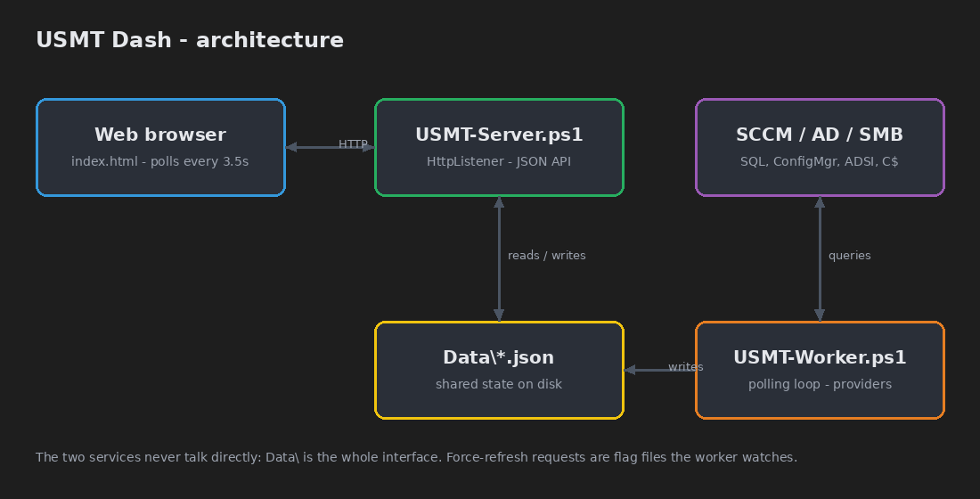Click 'HttpListener - JSON API' subtitle
980x499 pixels.
click(499, 161)
